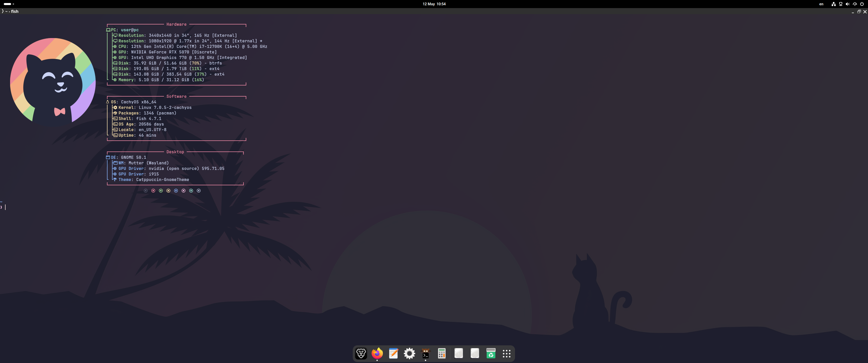
Task: Open the clock showing 12 May 10:54
Action: click(x=434, y=4)
